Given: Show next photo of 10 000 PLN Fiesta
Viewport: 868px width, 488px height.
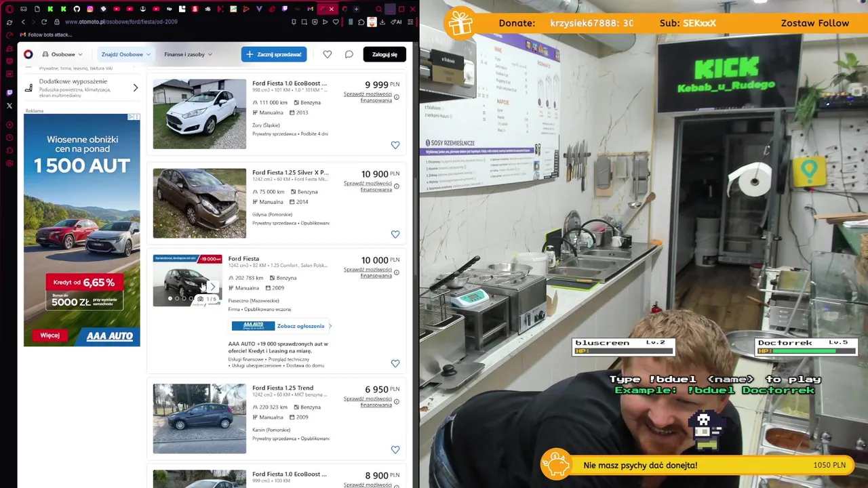Looking at the screenshot, I should tap(212, 287).
